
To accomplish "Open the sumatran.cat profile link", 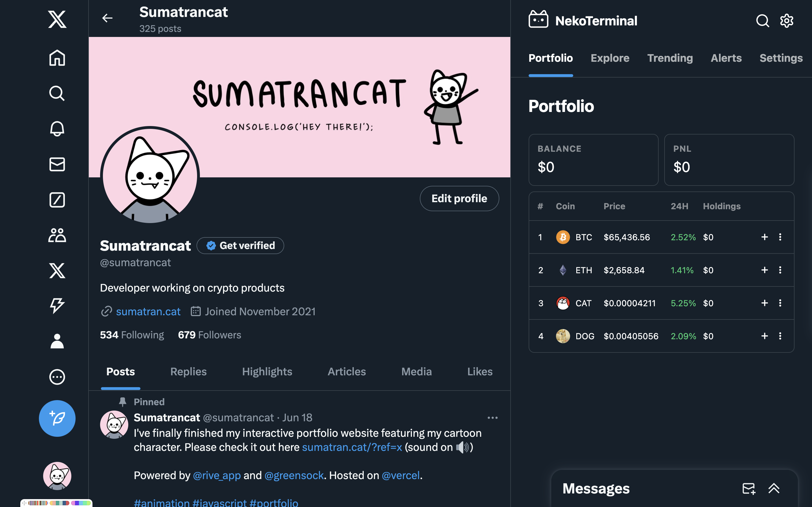I will pyautogui.click(x=148, y=312).
